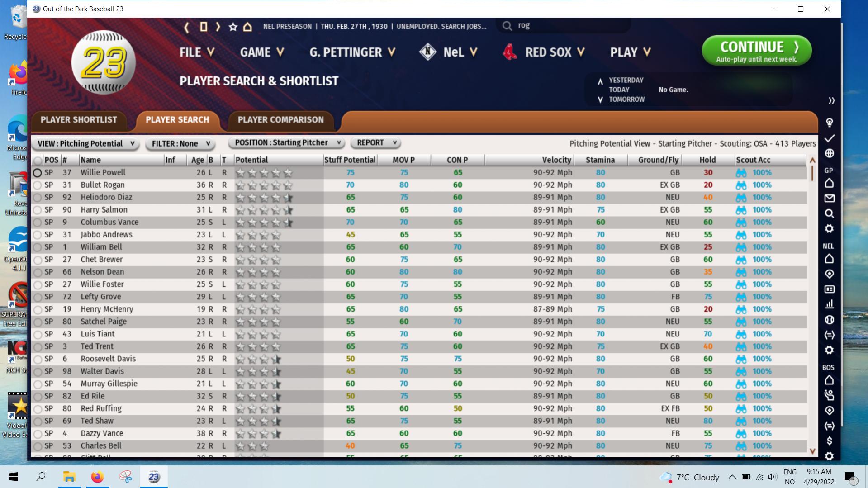The width and height of the screenshot is (868, 488).
Task: Sort by the Name column header
Action: tap(122, 160)
